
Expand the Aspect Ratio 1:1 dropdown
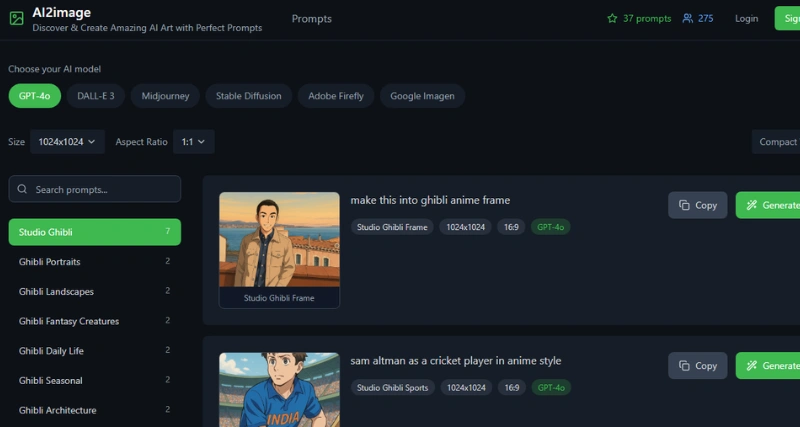coord(193,142)
